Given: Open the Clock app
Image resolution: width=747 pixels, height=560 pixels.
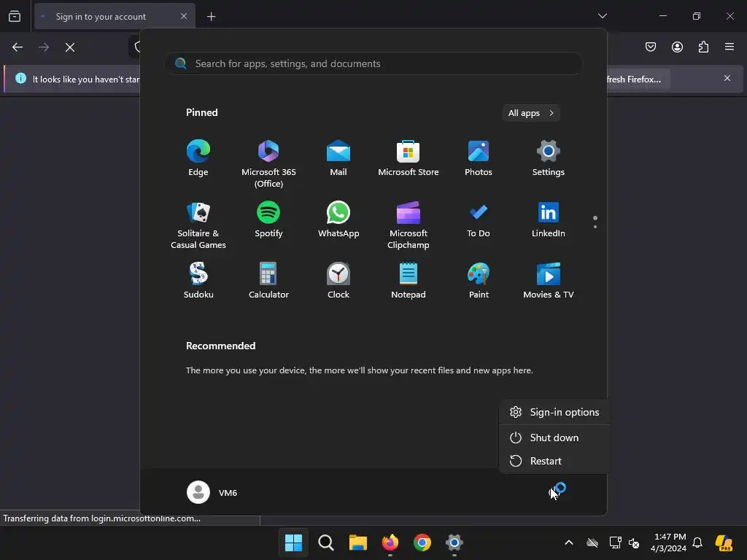Looking at the screenshot, I should pos(338,281).
